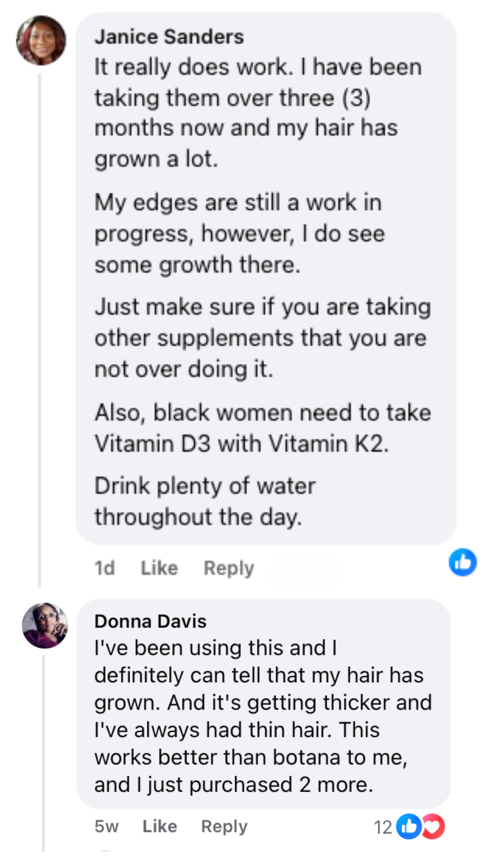Open the 12 reactions count
The height and width of the screenshot is (868, 488).
pyautogui.click(x=383, y=827)
